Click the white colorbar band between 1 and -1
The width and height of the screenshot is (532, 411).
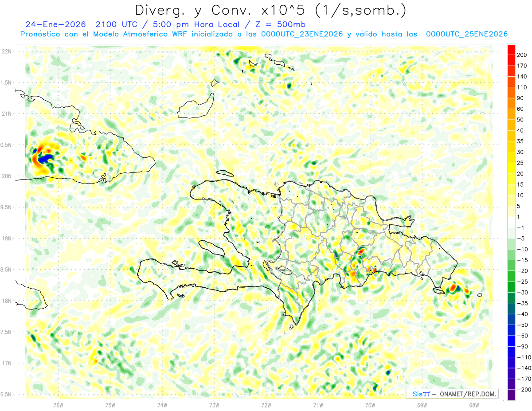tap(512, 223)
